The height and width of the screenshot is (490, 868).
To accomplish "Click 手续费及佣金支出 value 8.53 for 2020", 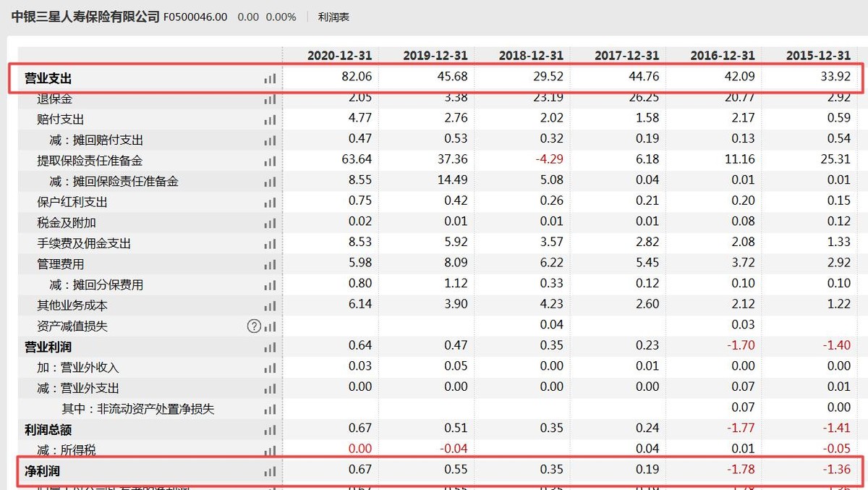I will (x=360, y=243).
